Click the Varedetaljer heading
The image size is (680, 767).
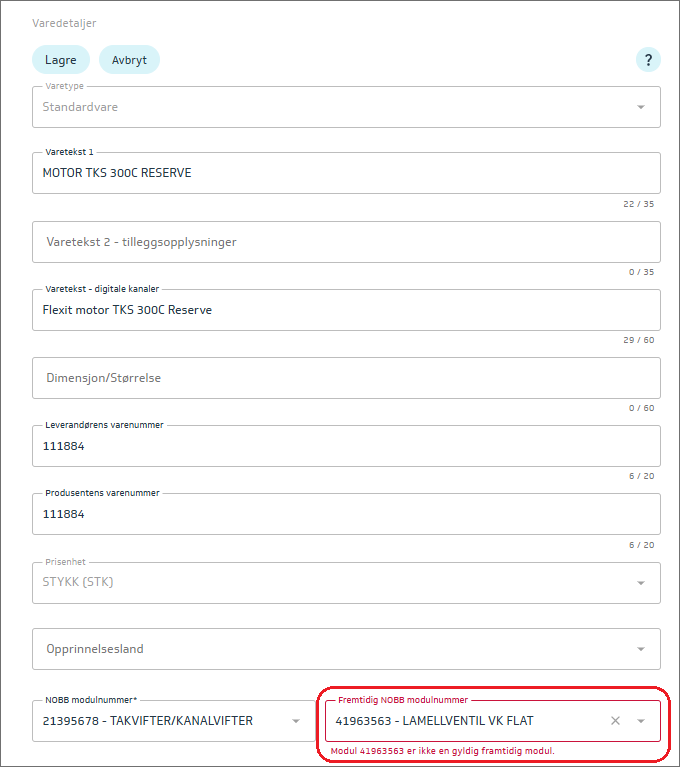[64, 22]
